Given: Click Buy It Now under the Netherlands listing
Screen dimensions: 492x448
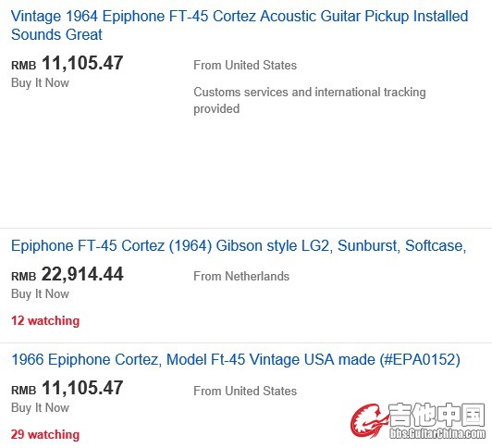Looking at the screenshot, I should [40, 293].
